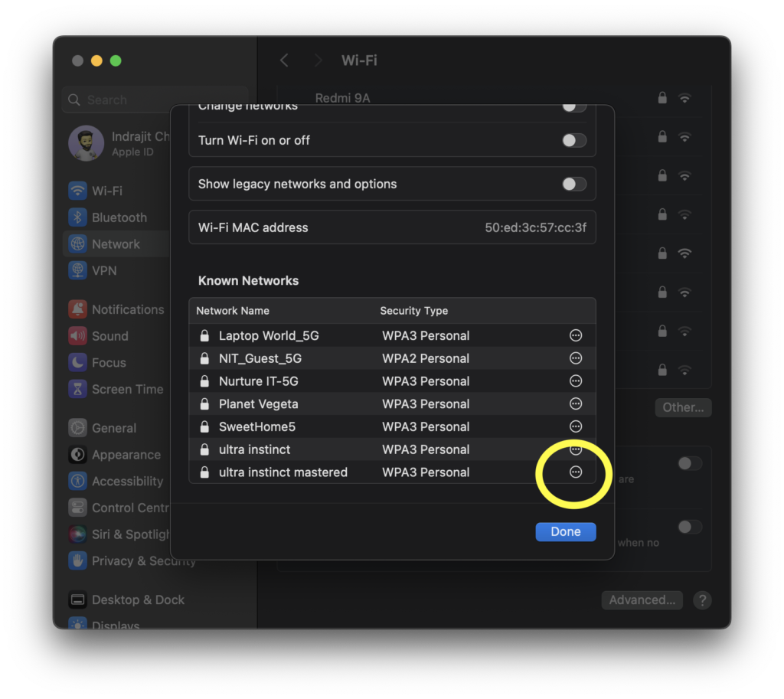Screen dimensions: 784x699
Task: Click the Advanced... button
Action: coord(642,600)
